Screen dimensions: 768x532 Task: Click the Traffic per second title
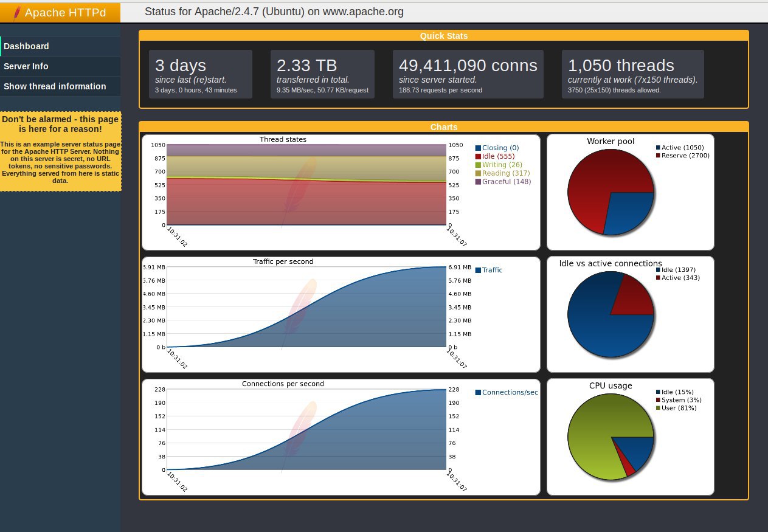tap(283, 261)
